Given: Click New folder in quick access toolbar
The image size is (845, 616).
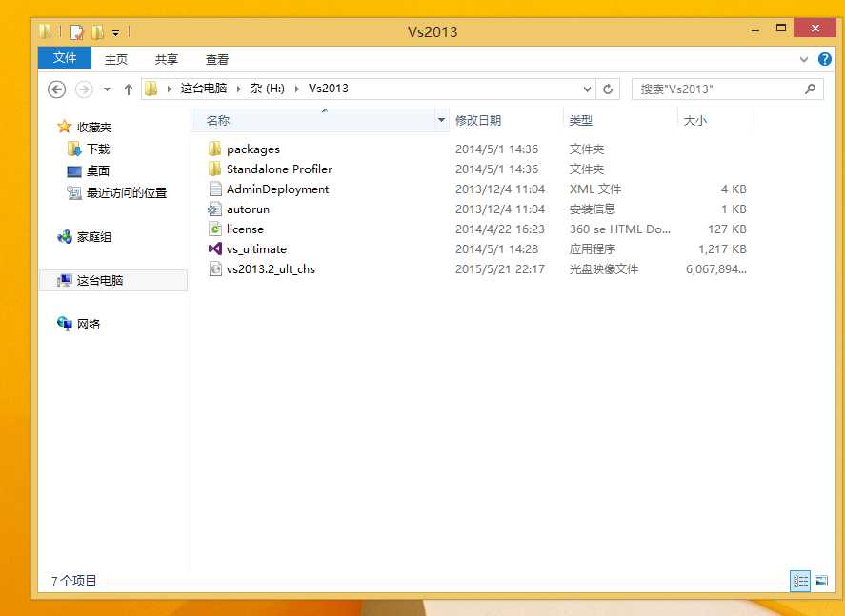Looking at the screenshot, I should coord(97,32).
